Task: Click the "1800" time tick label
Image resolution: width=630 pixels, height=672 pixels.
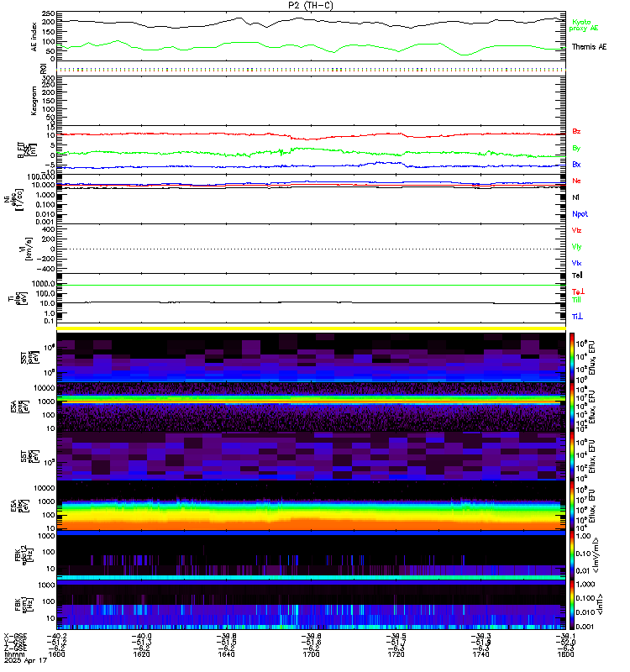Action: (x=565, y=654)
